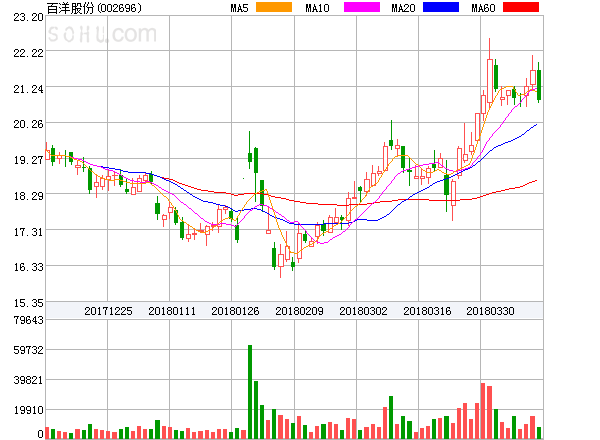Select the stock title 百洋股份(002696)
Screen dimensions: 600x440
click(x=94, y=8)
